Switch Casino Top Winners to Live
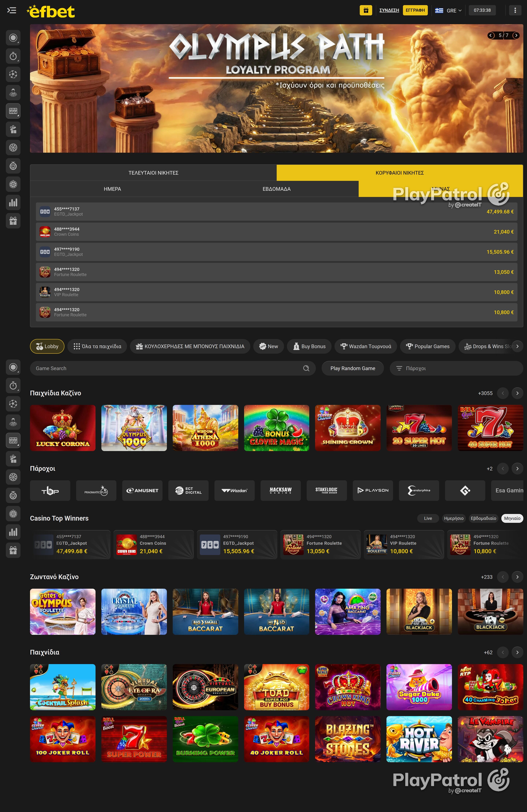This screenshot has height=812, width=527. point(428,518)
